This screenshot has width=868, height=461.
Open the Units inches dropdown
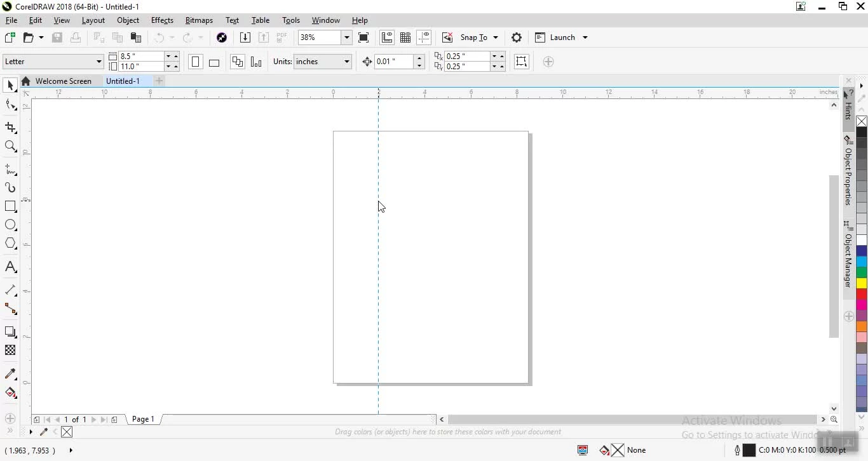point(346,62)
